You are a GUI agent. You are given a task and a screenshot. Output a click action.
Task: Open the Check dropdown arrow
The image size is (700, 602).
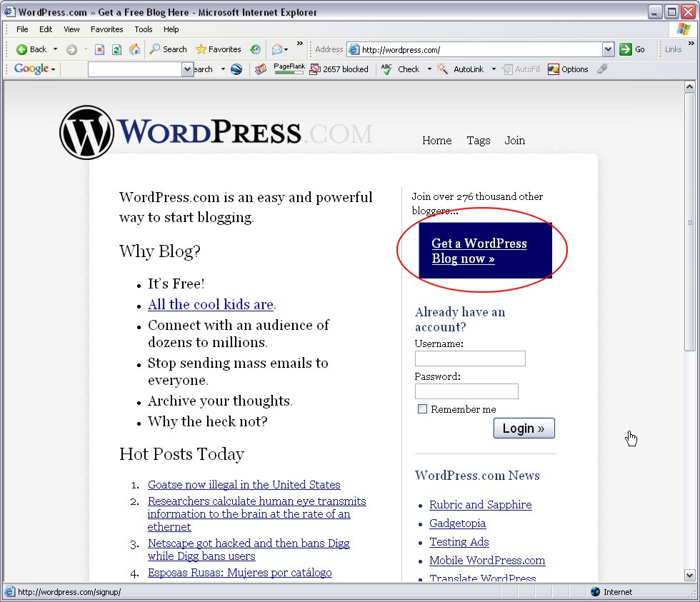click(x=429, y=69)
